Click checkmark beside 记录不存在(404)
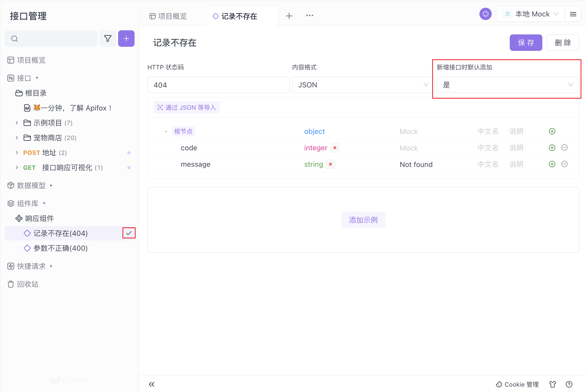This screenshot has height=392, width=586. coord(129,233)
